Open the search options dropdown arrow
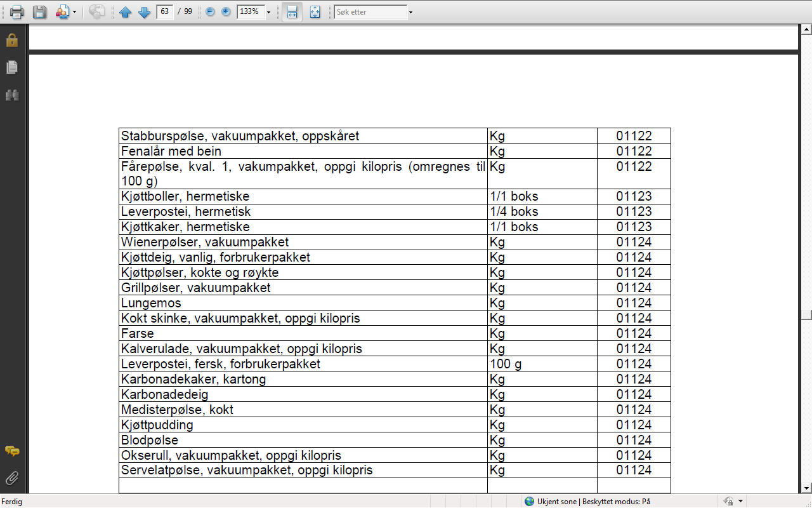This screenshot has width=812, height=508. 410,12
